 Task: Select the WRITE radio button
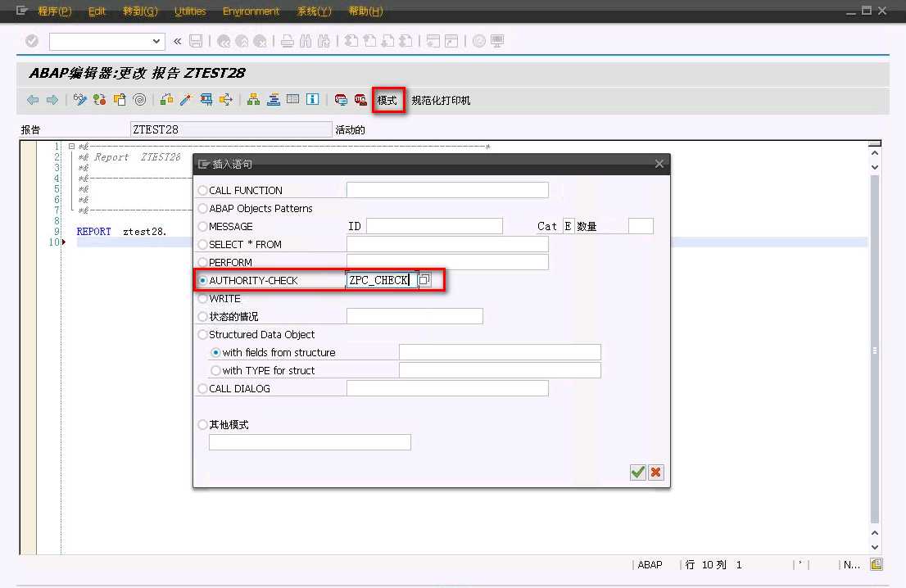point(203,299)
